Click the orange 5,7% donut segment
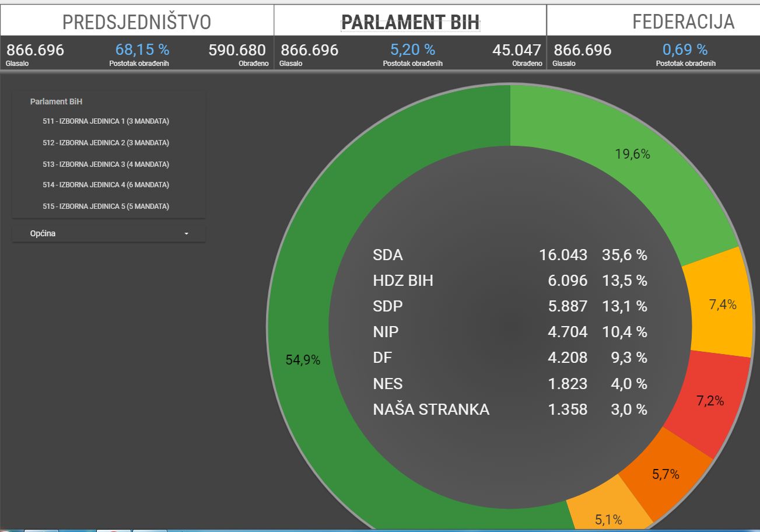 tap(666, 474)
